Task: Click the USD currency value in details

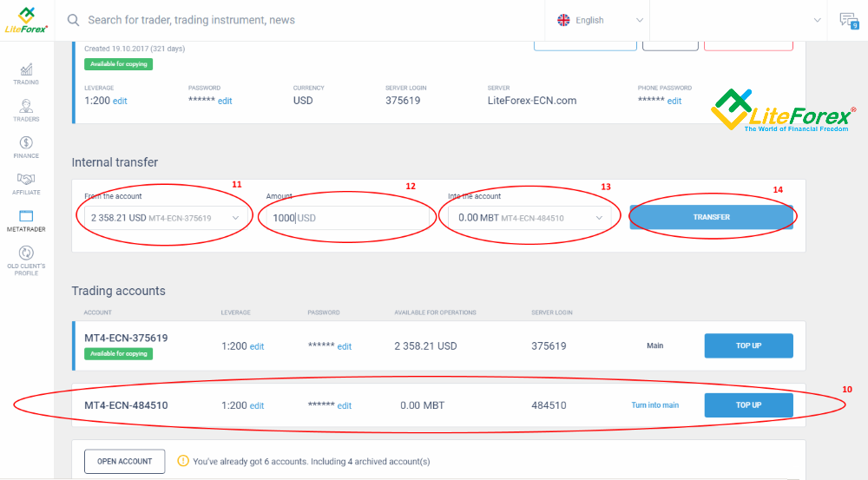Action: point(303,101)
